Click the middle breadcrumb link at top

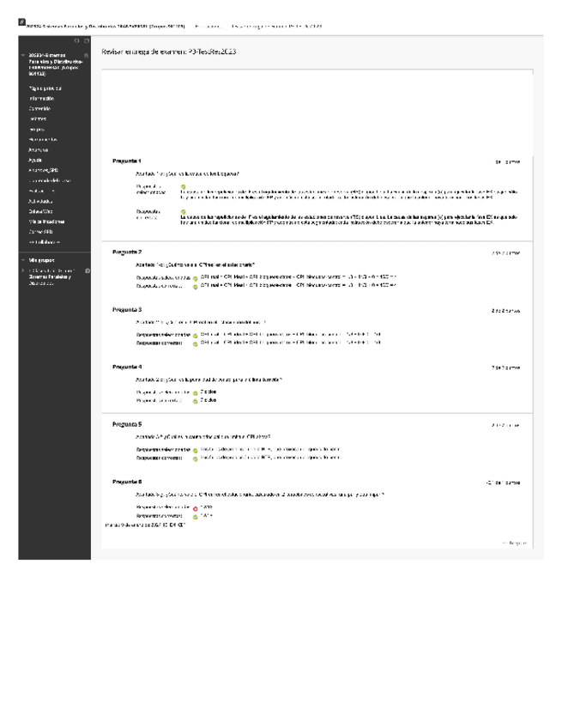click(208, 27)
